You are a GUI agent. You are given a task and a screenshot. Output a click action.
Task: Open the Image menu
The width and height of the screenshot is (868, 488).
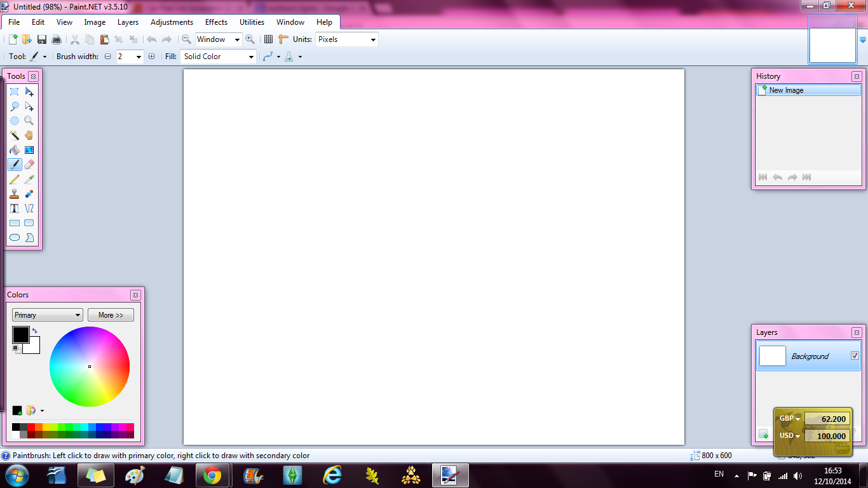coord(95,22)
